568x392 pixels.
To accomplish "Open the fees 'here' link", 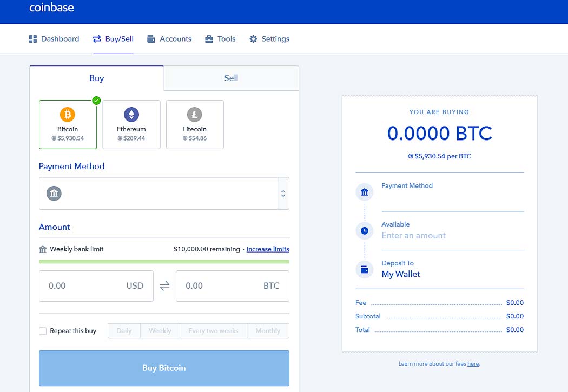I will pos(473,364).
